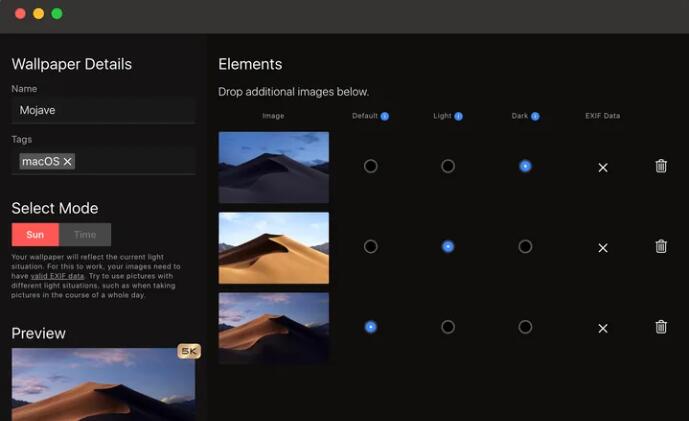The width and height of the screenshot is (689, 421).
Task: Click trash icon for the second image
Action: (x=661, y=246)
